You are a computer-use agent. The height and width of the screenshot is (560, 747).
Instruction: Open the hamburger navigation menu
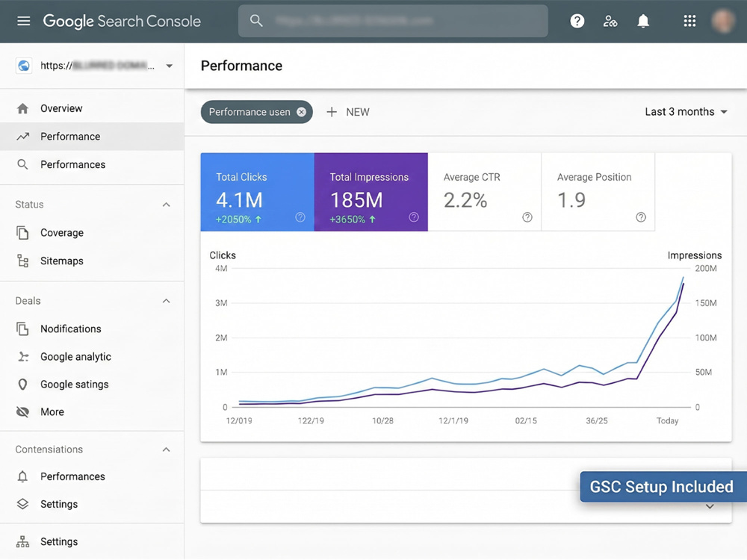click(x=23, y=21)
